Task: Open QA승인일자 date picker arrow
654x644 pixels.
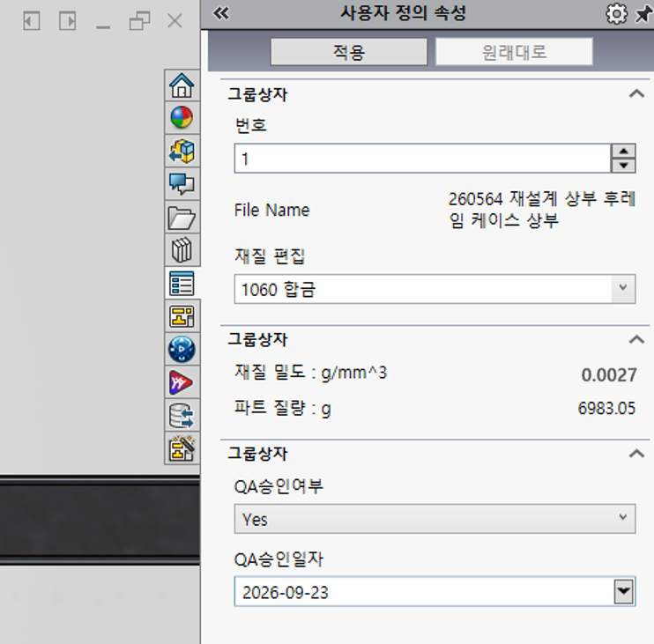Action: click(623, 591)
